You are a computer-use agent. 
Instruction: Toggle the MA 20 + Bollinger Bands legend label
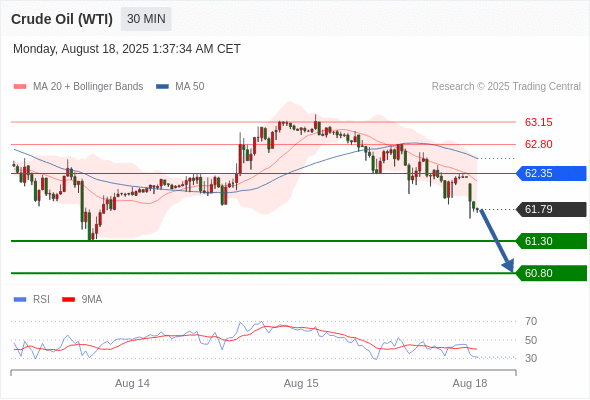tap(88, 87)
